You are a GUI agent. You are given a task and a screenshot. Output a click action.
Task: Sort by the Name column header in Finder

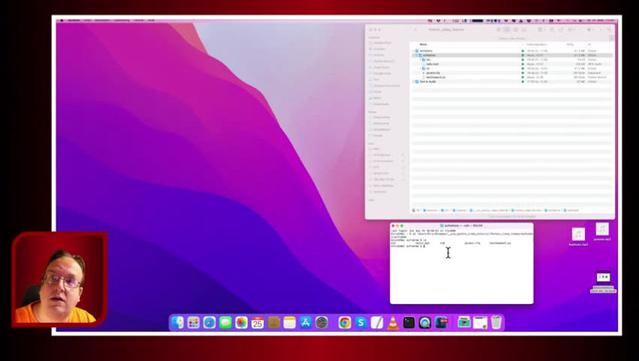coord(423,44)
